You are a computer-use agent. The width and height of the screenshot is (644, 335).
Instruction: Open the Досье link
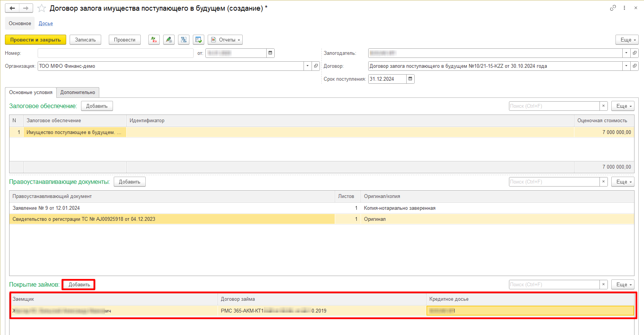point(46,23)
